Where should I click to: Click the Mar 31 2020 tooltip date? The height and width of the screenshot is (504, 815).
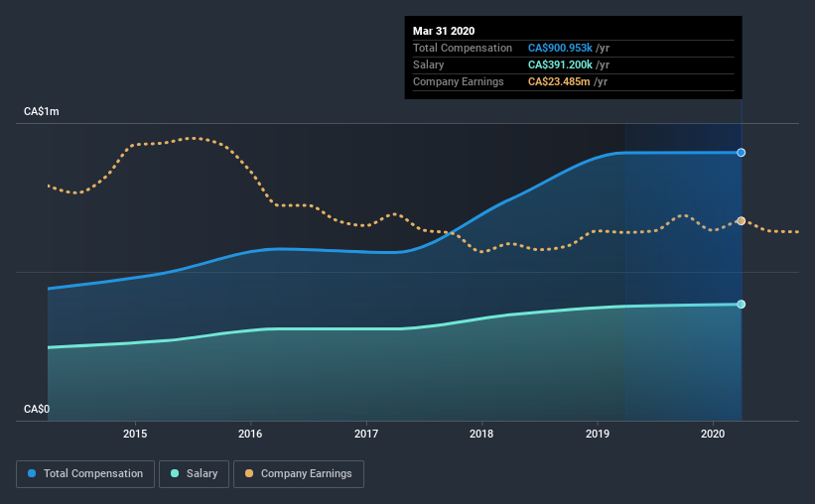click(444, 31)
